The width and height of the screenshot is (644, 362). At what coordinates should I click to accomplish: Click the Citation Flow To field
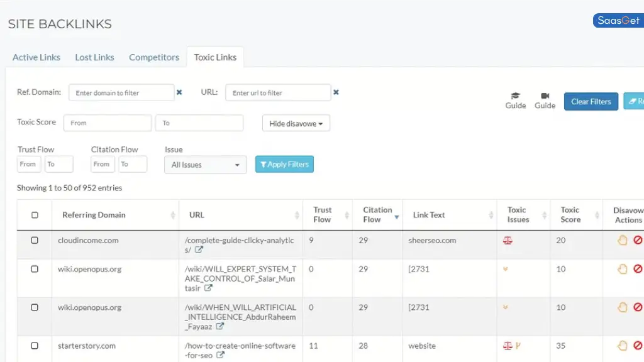pos(133,164)
